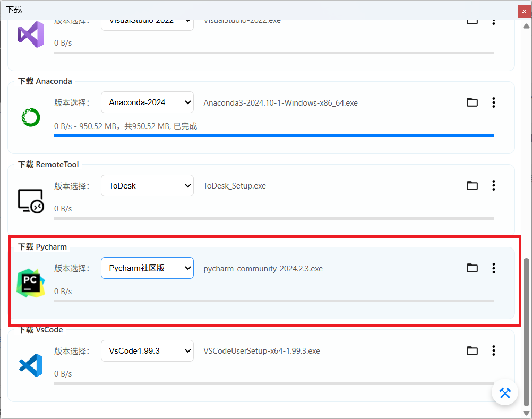532x419 pixels.
Task: Open the three-dot menu for Pycharm
Action: click(493, 268)
